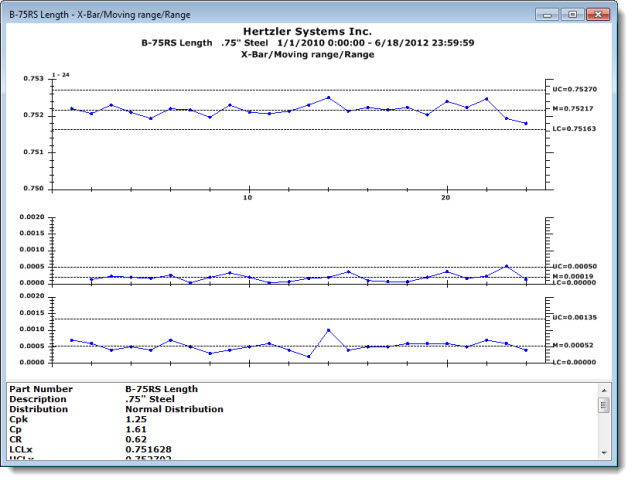The height and width of the screenshot is (482, 633).
Task: Select the Distribution row in statistics
Action: click(x=38, y=409)
